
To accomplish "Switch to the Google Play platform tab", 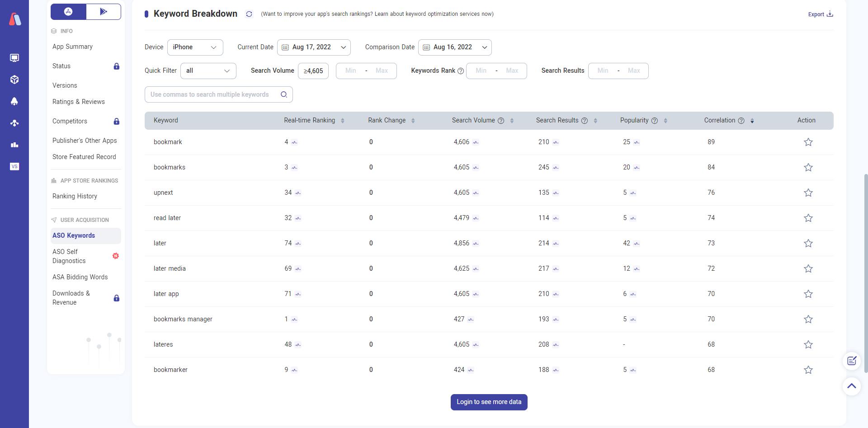I will (104, 12).
